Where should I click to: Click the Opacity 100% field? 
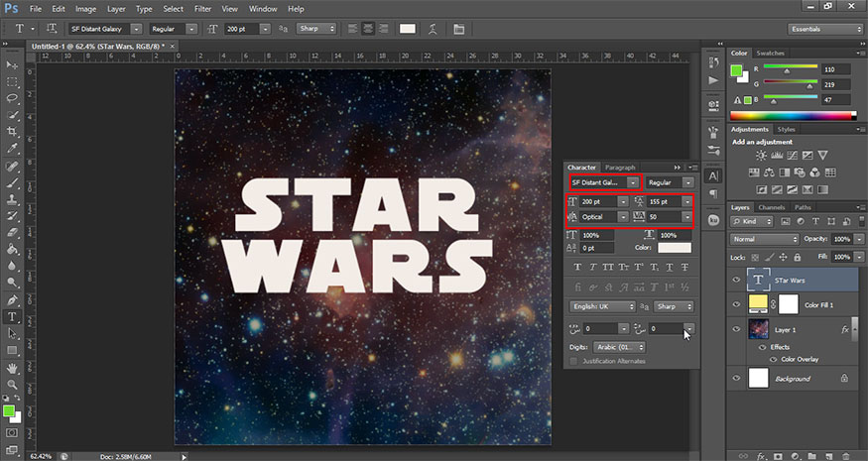(842, 239)
